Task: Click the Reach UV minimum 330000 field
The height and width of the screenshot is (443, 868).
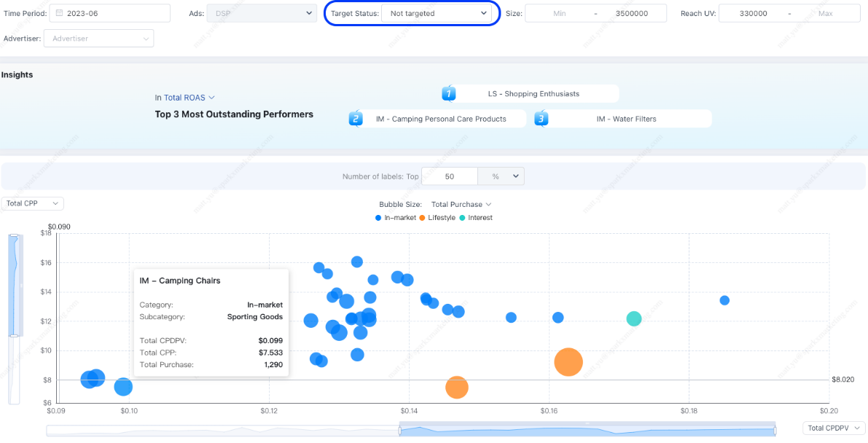Action: (753, 13)
